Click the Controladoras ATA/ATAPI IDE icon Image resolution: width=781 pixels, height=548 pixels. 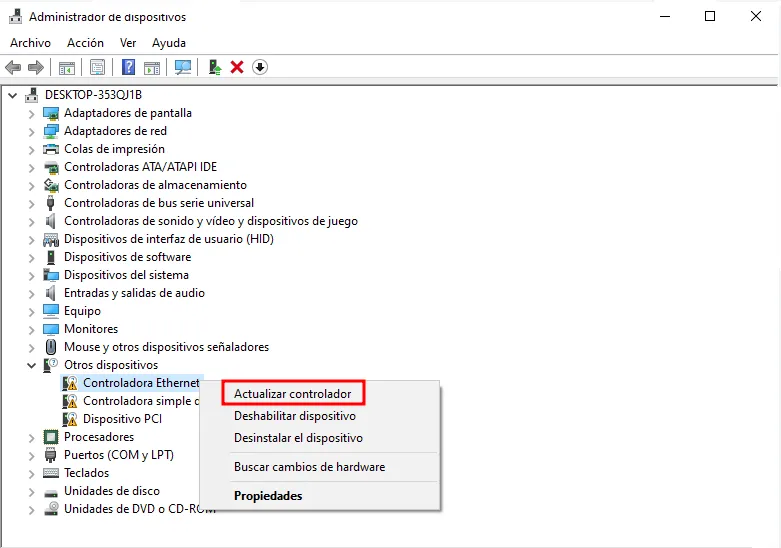[51, 167]
